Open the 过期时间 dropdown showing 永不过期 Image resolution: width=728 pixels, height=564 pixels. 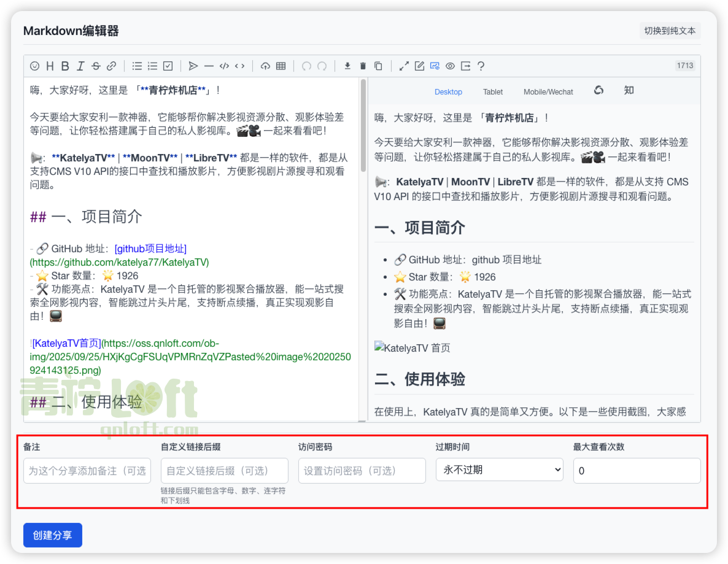(499, 469)
